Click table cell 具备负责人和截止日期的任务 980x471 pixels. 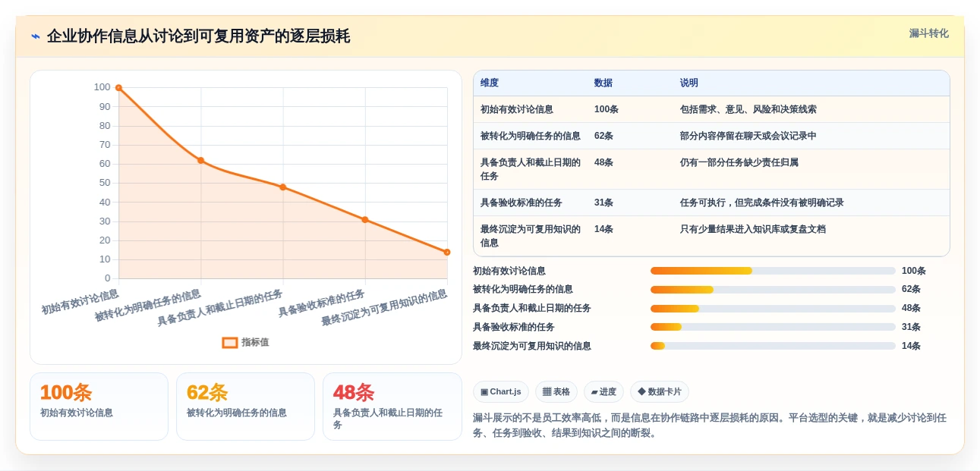point(531,169)
